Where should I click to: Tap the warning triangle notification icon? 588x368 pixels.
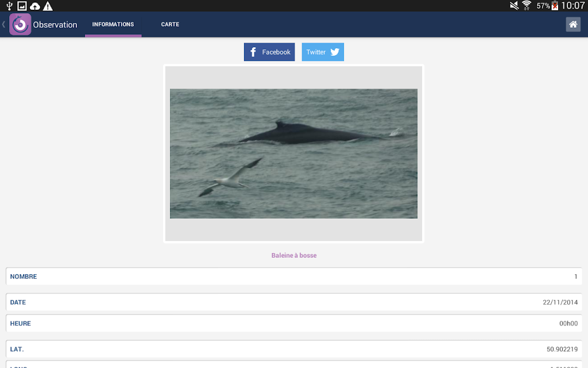tap(48, 6)
